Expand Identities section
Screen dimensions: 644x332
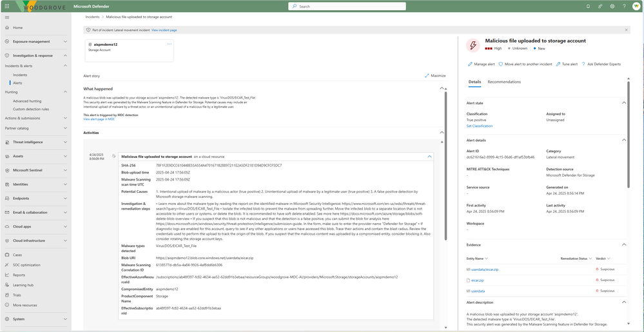pos(65,184)
